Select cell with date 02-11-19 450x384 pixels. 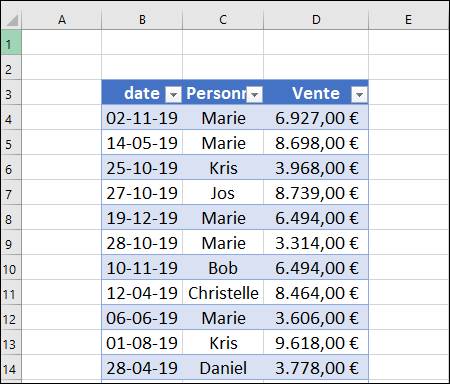pyautogui.click(x=142, y=117)
